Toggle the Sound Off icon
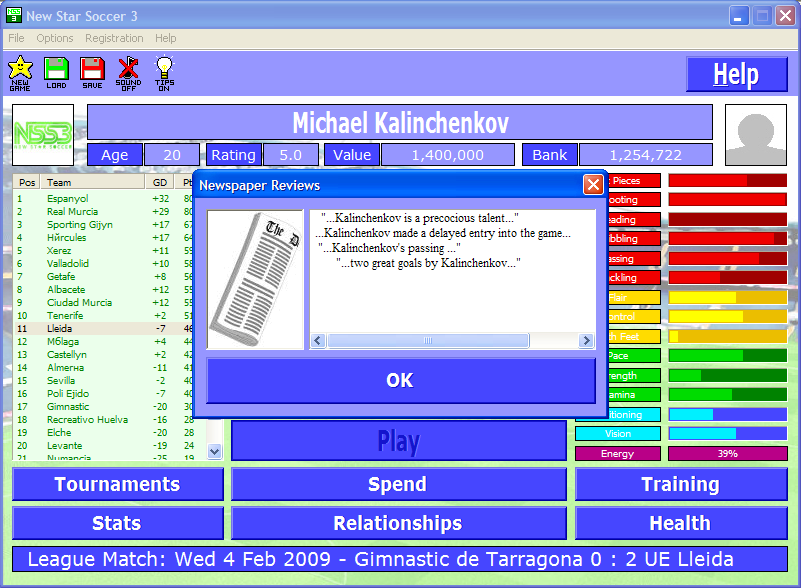 (x=128, y=73)
